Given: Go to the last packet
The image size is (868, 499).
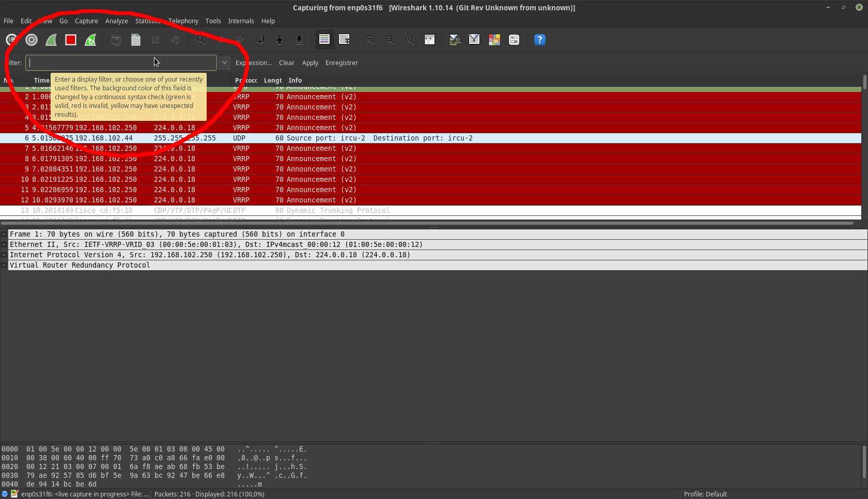Looking at the screenshot, I should click(x=299, y=40).
